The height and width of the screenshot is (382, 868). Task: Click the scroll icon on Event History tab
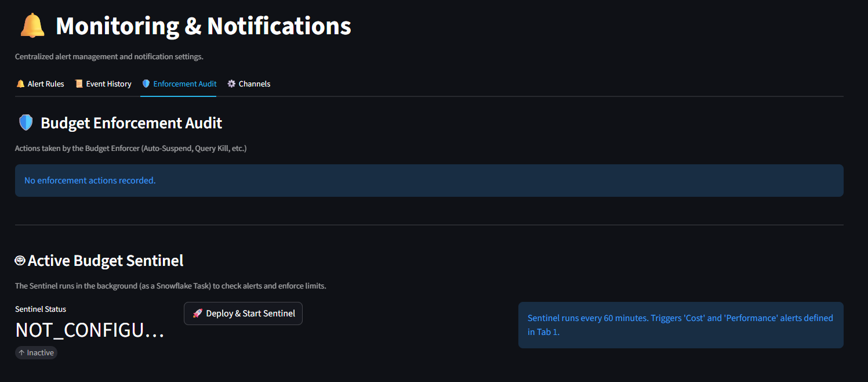pos(79,84)
